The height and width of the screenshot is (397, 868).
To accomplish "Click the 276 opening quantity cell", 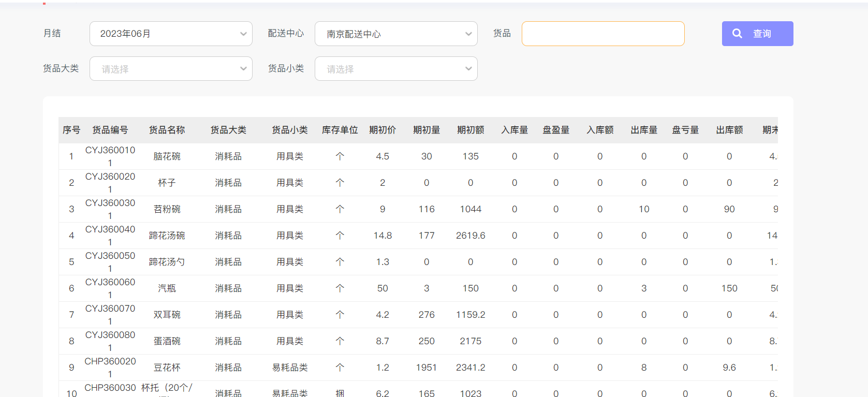I will 426,315.
